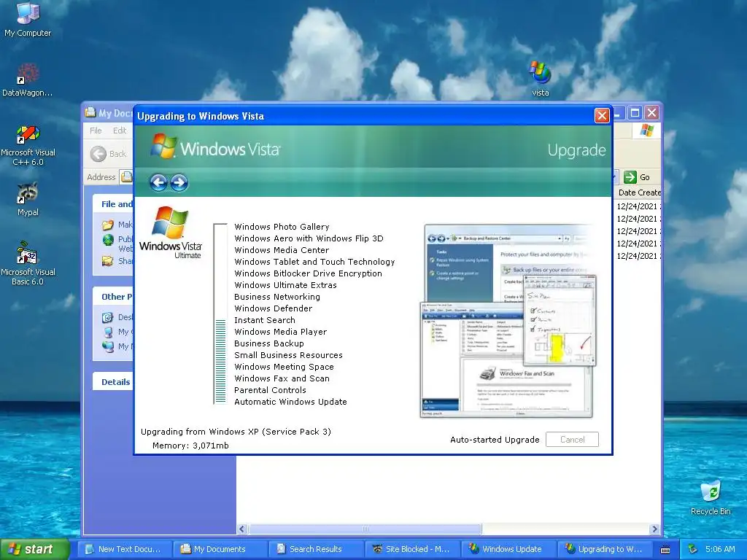Click the Date Created column header

(x=639, y=192)
